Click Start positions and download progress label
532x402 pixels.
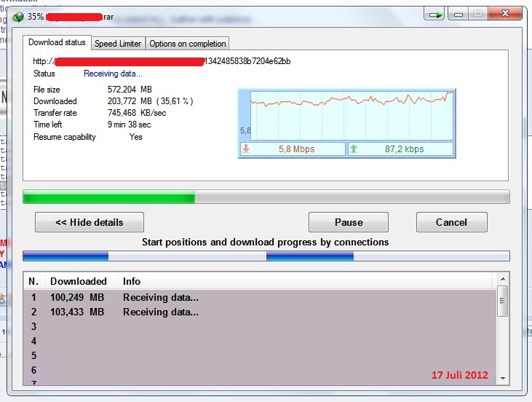click(x=266, y=242)
